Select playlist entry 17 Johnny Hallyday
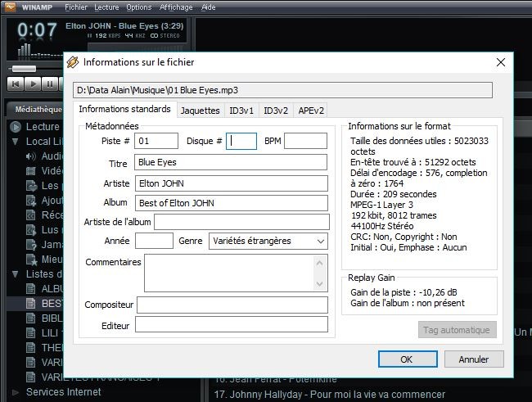The width and height of the screenshot is (532, 402). tap(329, 394)
